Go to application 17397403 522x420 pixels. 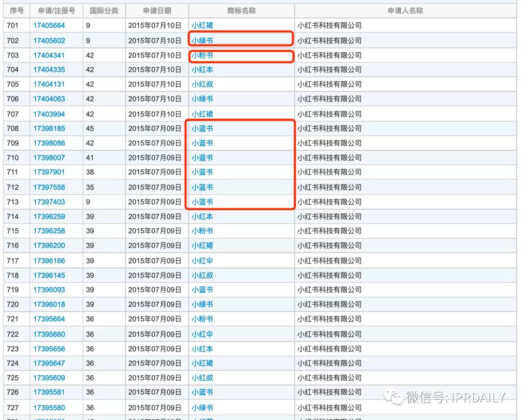[x=49, y=202]
